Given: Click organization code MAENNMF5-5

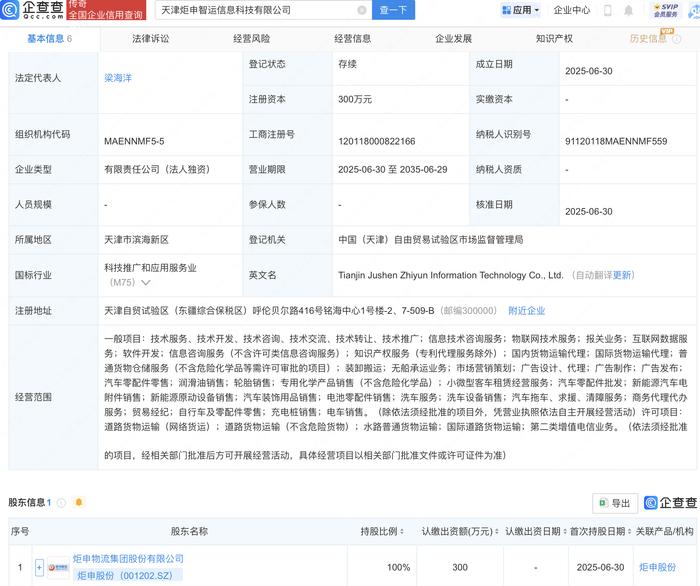Looking at the screenshot, I should click(x=134, y=141).
